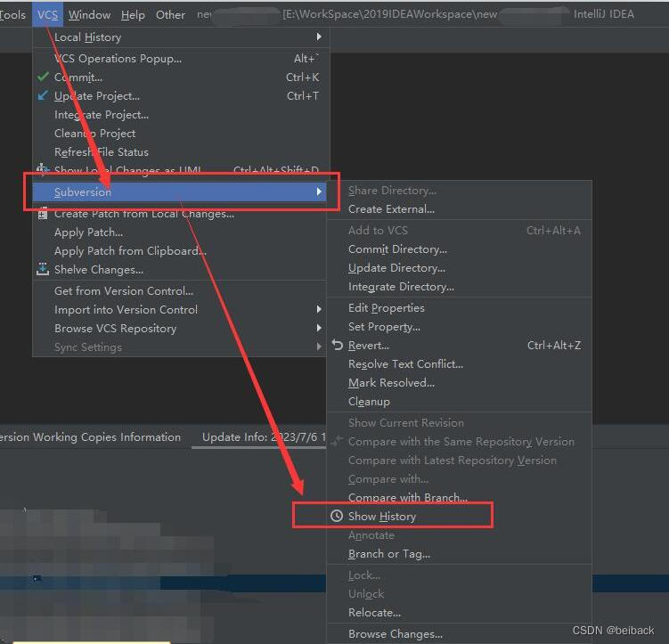Choose Browse VCS Repository entry

179,329
